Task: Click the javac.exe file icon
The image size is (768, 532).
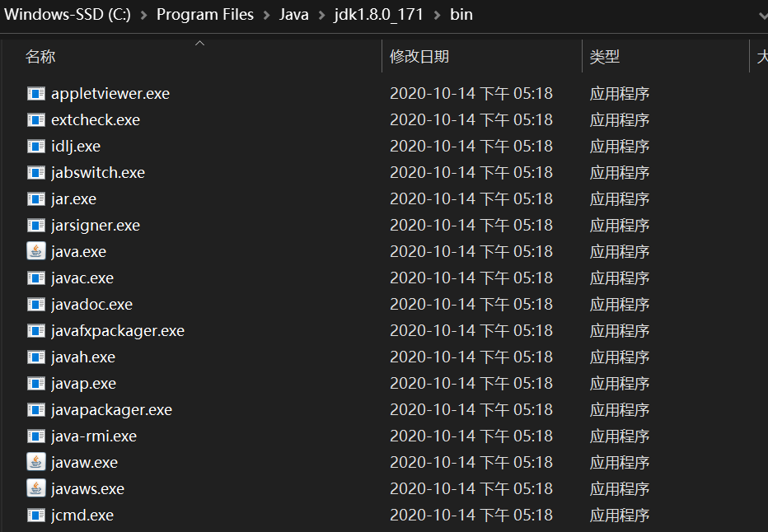Action: tap(35, 278)
